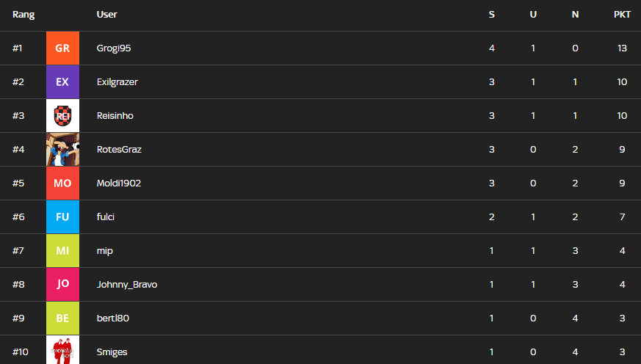
Task: Click Exilgrazer's purple EX avatar
Action: [62, 82]
